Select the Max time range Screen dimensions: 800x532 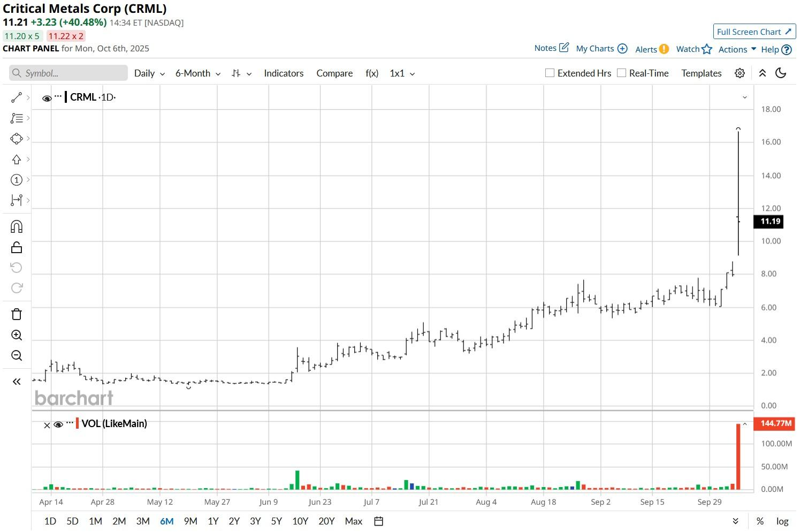tap(354, 521)
